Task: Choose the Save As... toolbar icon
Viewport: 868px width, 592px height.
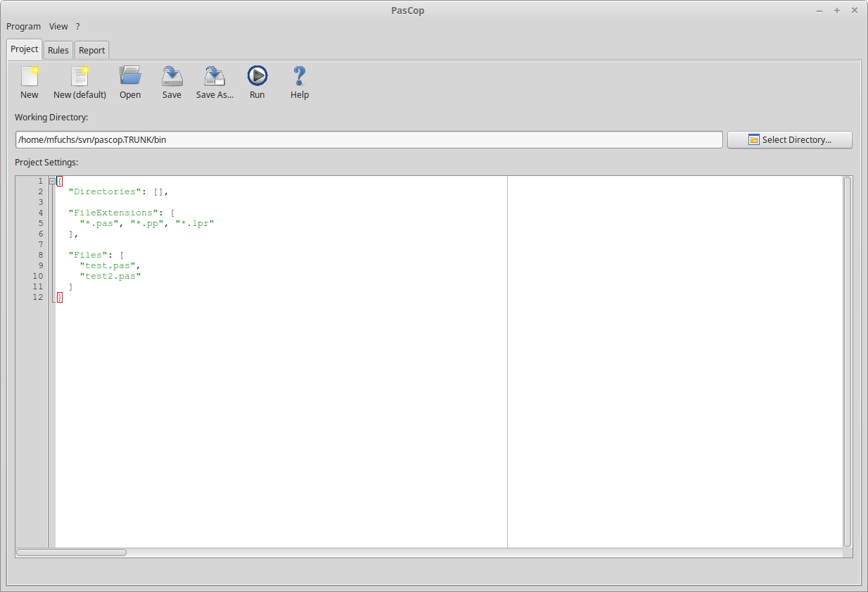Action: point(215,76)
